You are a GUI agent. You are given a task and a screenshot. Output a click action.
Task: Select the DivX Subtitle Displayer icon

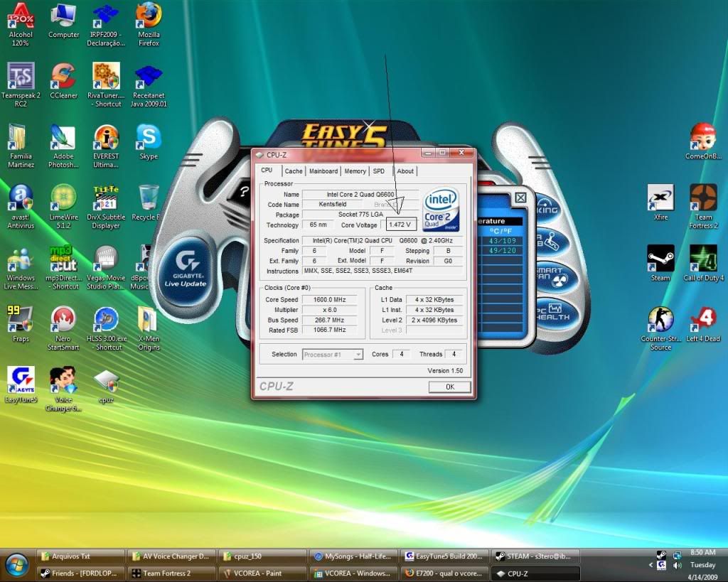point(106,207)
